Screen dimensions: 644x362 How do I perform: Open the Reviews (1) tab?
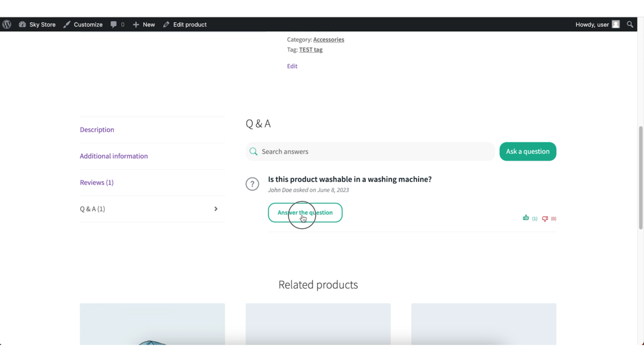point(97,182)
